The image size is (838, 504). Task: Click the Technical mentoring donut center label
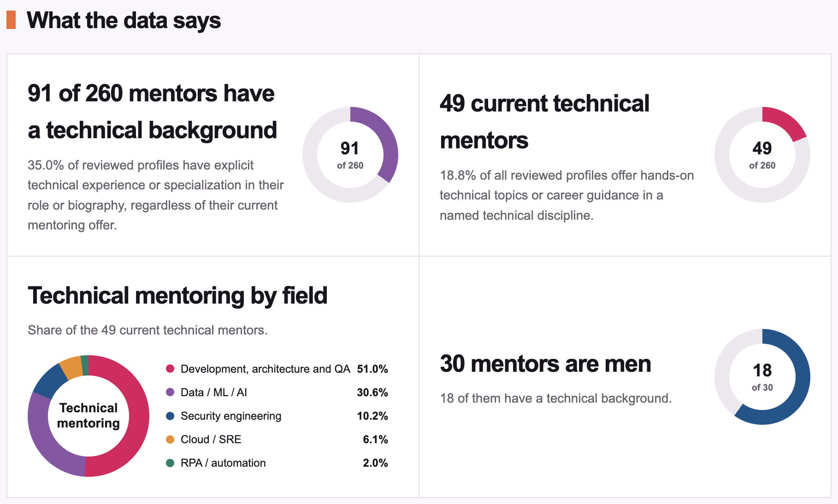[89, 416]
